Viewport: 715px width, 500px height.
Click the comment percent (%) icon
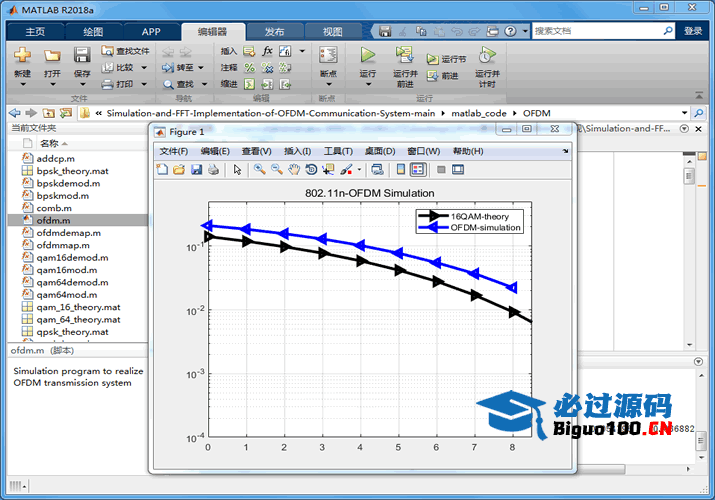coord(249,67)
